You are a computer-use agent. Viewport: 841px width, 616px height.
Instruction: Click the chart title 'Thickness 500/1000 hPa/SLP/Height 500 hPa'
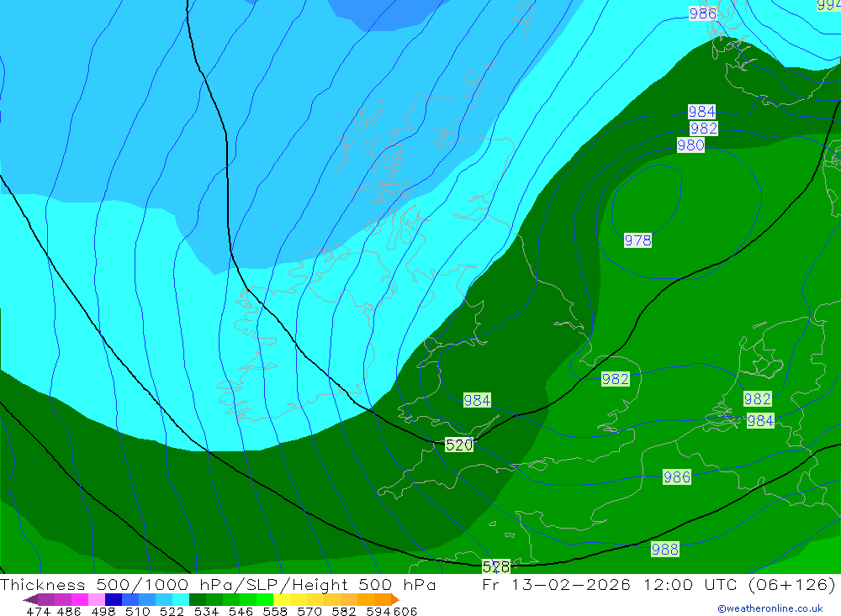(x=218, y=584)
